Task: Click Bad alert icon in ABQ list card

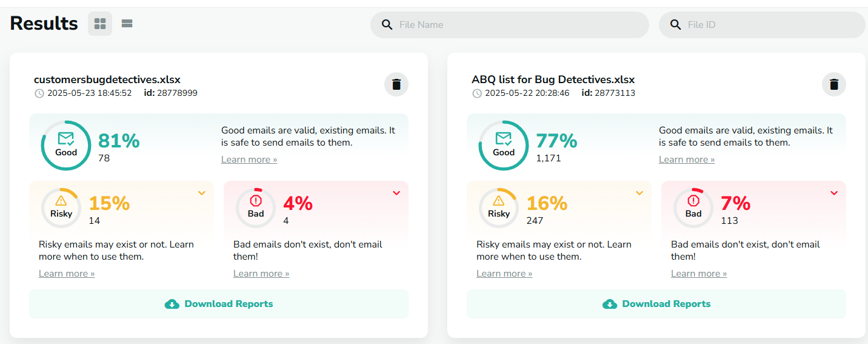Action: [693, 200]
